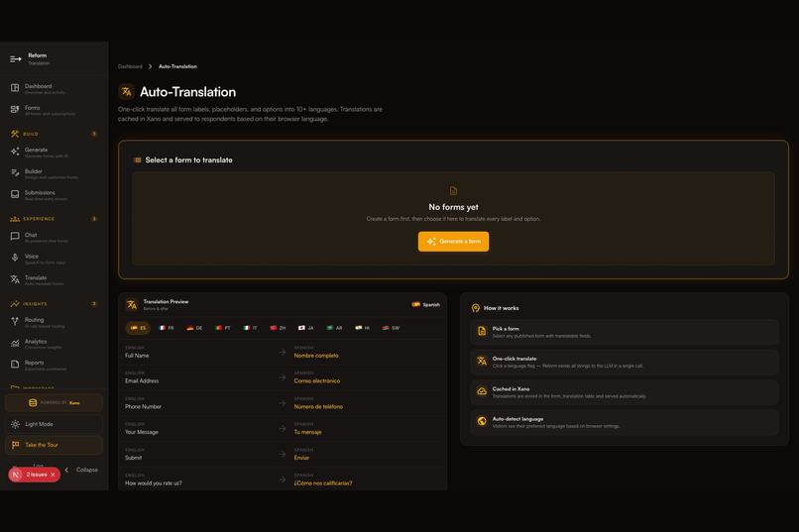Viewport: 799px width, 532px height.
Task: Click the list icon beside Select a form
Action: click(137, 160)
